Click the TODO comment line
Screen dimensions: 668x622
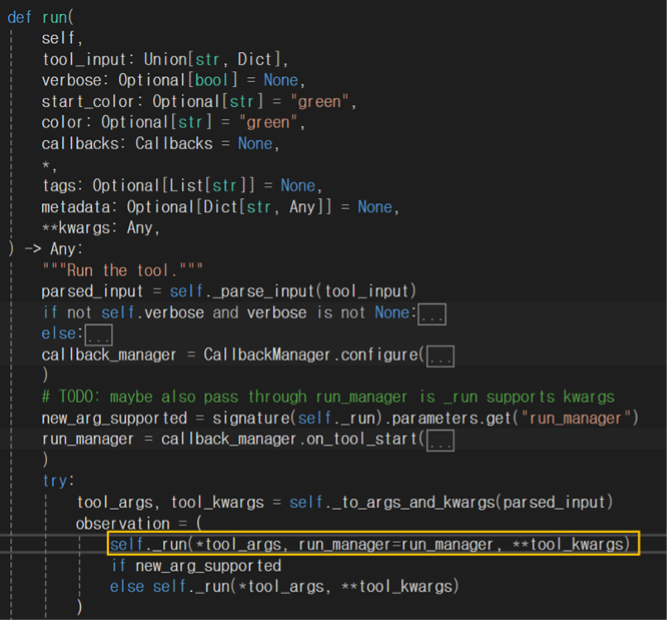pyautogui.click(x=328, y=397)
